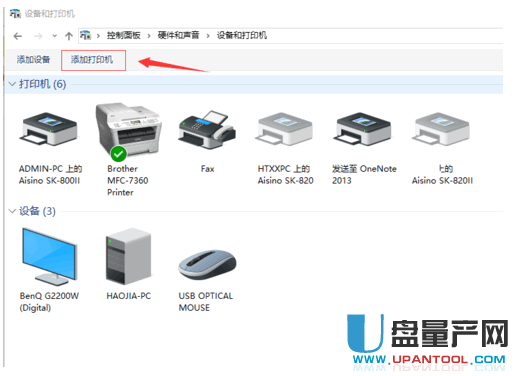Select the BenQ G2200W monitor icon
521x376 pixels.
[x=50, y=257]
